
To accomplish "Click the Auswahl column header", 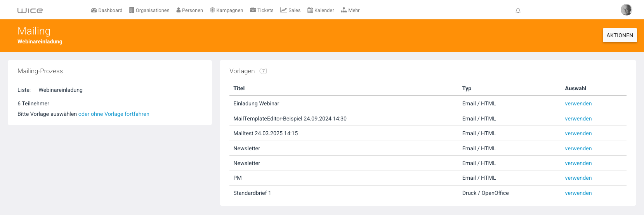I will point(575,88).
